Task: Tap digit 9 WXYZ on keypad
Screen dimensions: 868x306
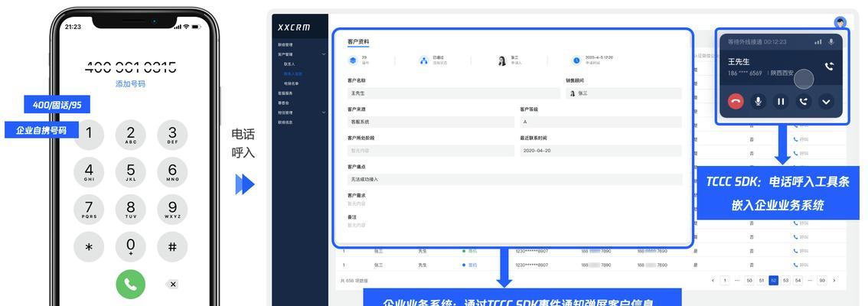Action: (172, 209)
